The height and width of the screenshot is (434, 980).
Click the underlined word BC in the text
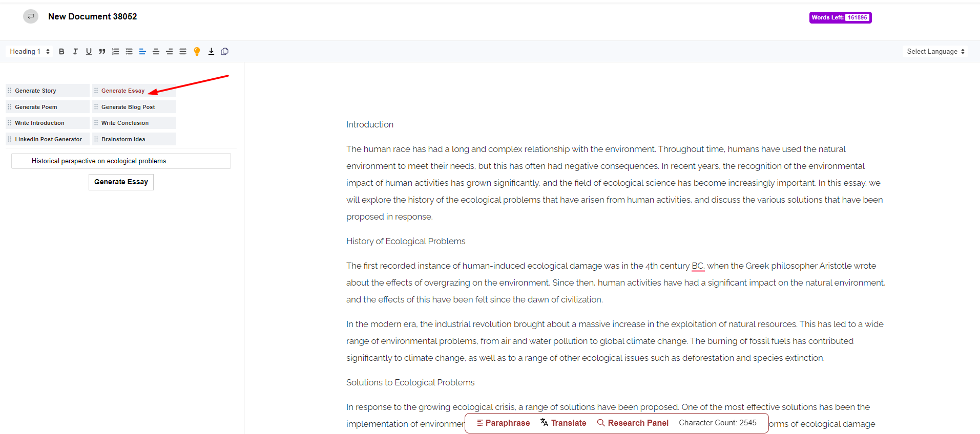(698, 266)
